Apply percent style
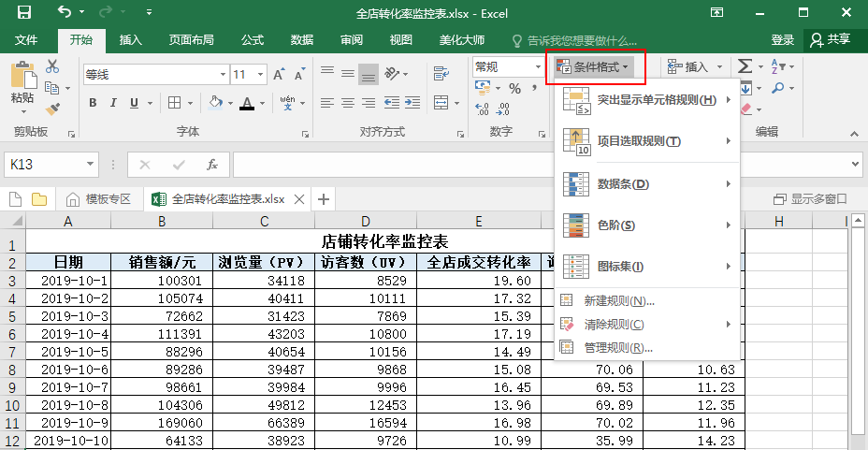The width and height of the screenshot is (868, 450). [x=514, y=89]
